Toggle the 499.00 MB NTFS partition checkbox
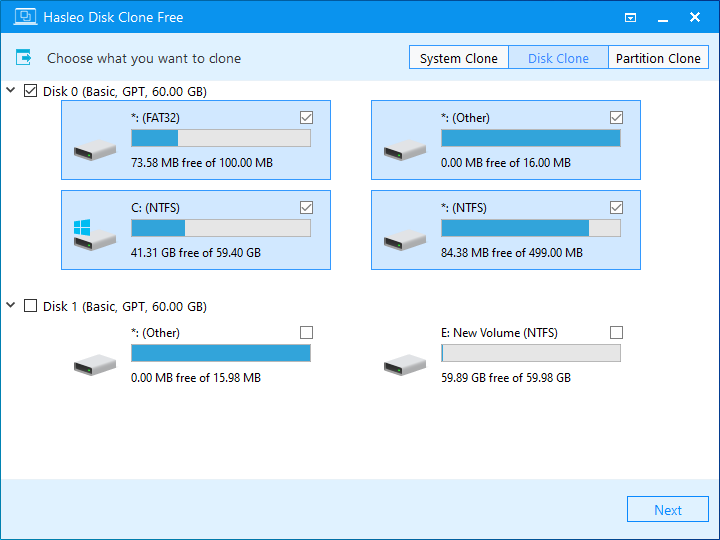720x540 pixels. pyautogui.click(x=616, y=208)
